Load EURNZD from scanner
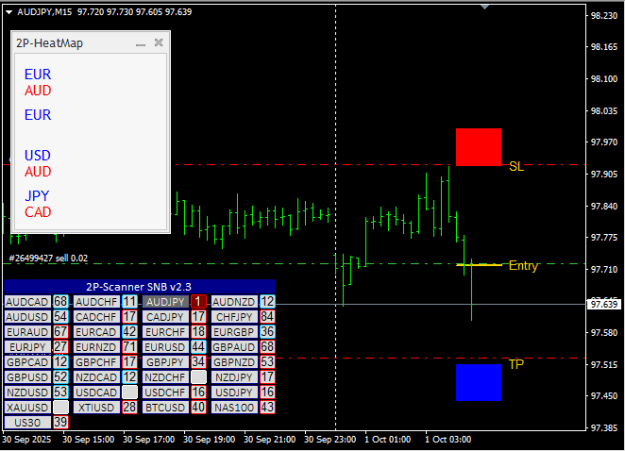Viewport: 625px width, 451px height. click(96, 347)
